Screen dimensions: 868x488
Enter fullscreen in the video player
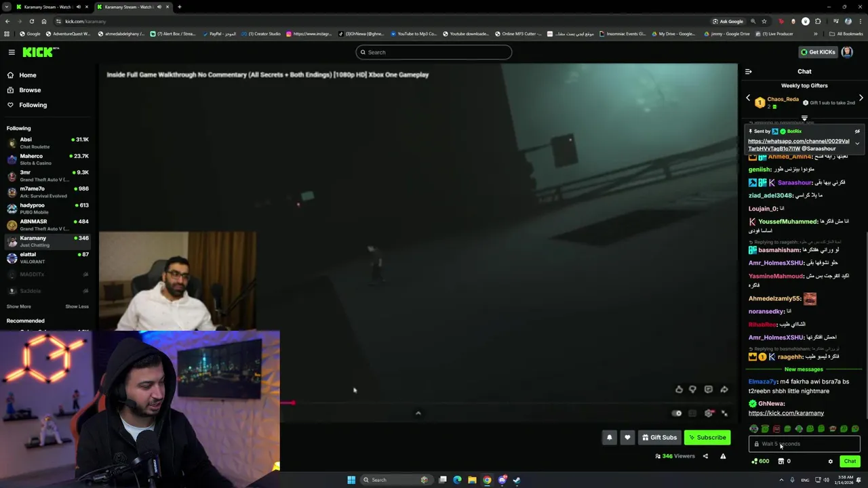[x=725, y=413]
